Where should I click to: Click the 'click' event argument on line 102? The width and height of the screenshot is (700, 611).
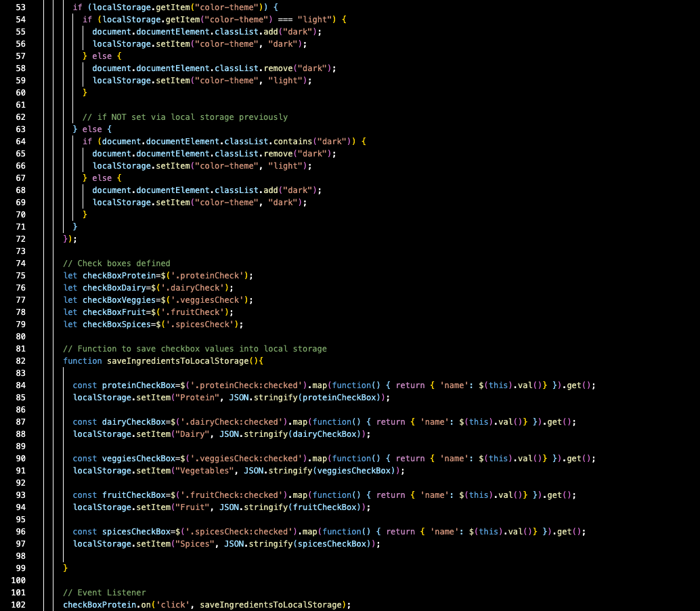pos(172,604)
